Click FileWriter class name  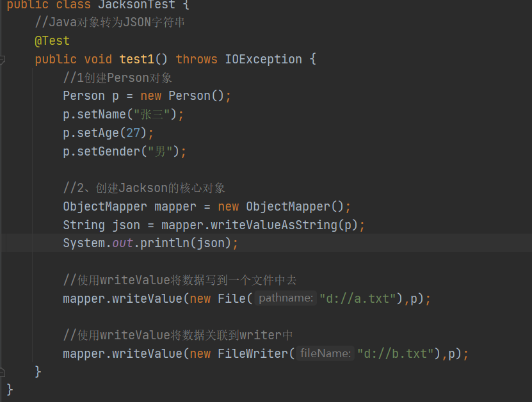coord(253,354)
